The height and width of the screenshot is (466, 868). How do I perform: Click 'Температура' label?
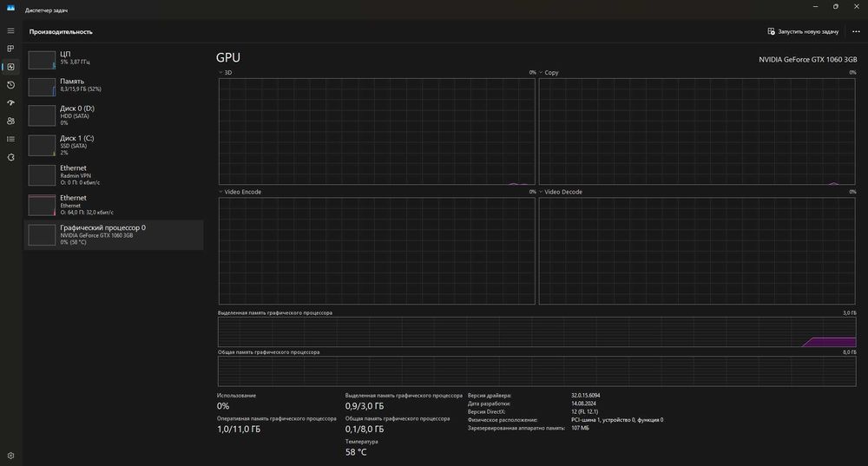click(x=361, y=442)
